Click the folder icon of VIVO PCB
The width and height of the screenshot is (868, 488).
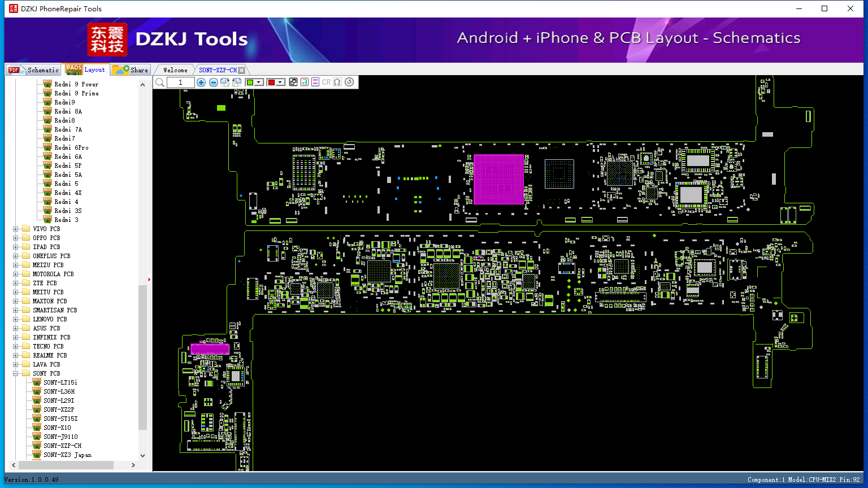26,229
